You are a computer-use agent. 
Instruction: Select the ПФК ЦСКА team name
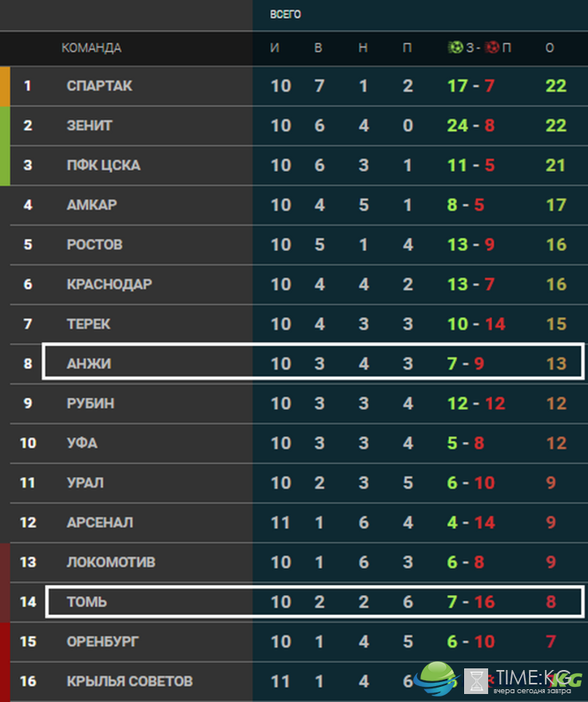(x=103, y=166)
